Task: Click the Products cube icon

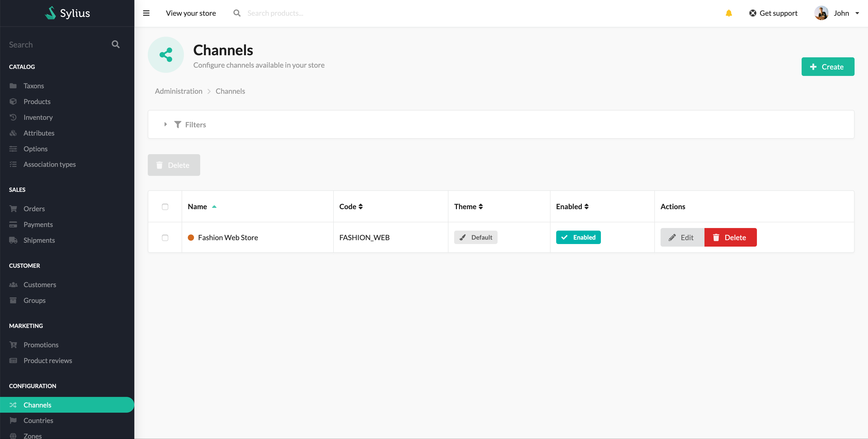Action: [13, 101]
